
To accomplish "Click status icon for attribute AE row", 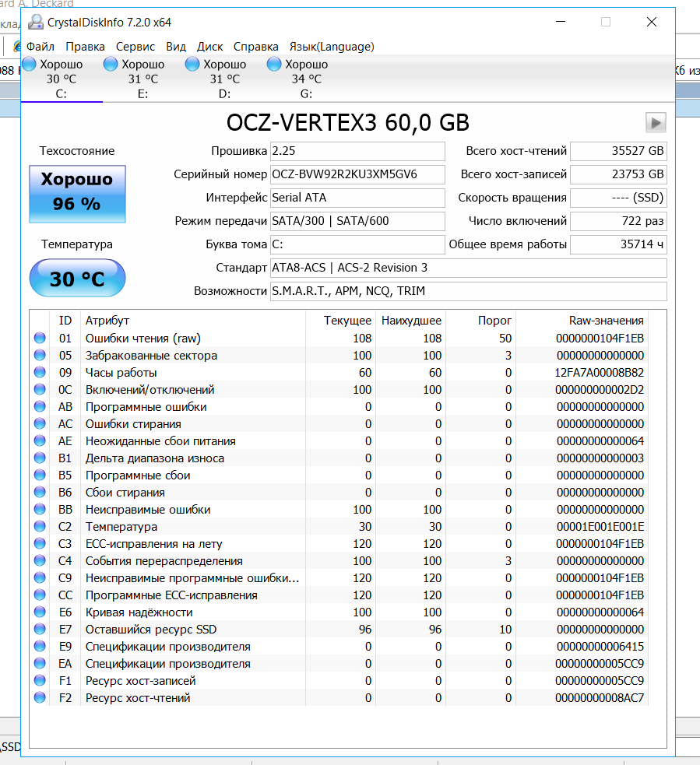I will click(40, 440).
